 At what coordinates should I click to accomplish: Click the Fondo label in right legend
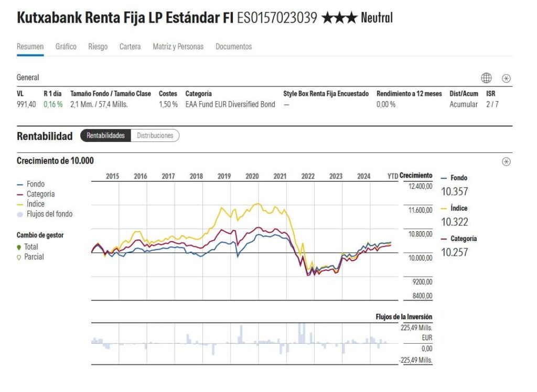coord(458,178)
